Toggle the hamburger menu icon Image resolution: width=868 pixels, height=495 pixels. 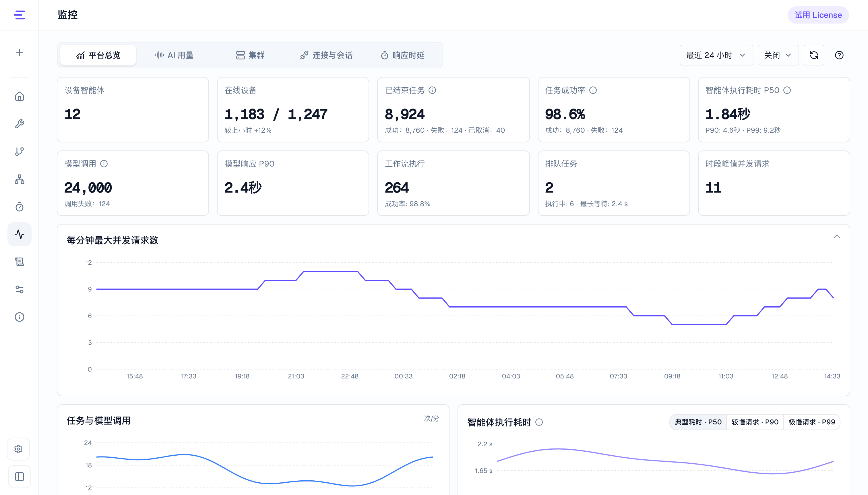click(x=19, y=15)
